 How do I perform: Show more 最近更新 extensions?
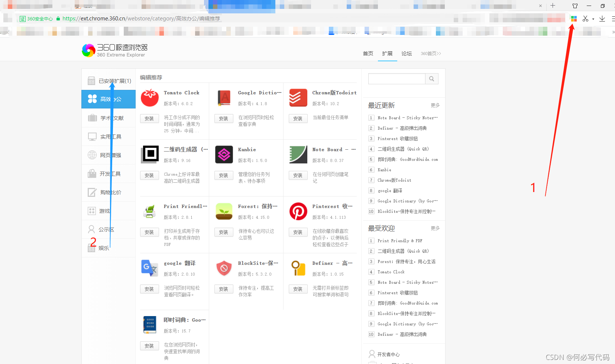coord(435,105)
